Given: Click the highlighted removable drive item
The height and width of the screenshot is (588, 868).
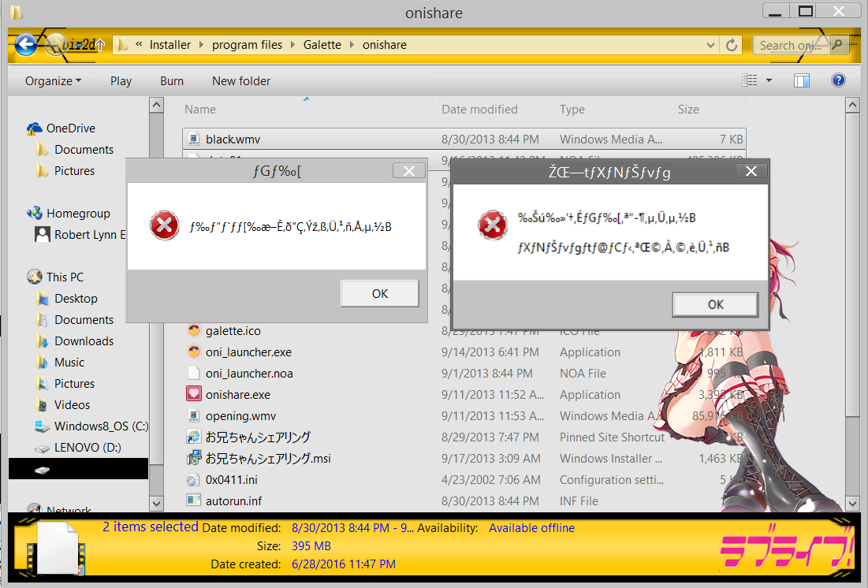Looking at the screenshot, I should pos(79,469).
